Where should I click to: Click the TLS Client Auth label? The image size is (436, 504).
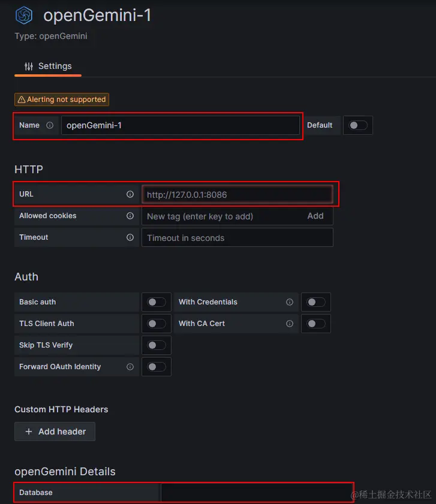point(47,324)
